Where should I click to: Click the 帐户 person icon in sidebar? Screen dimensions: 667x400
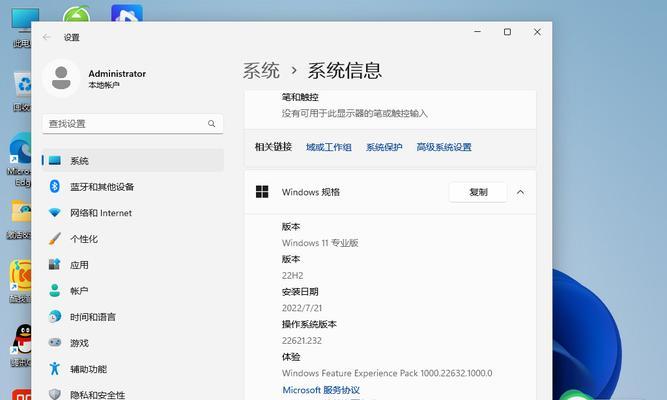pos(55,291)
